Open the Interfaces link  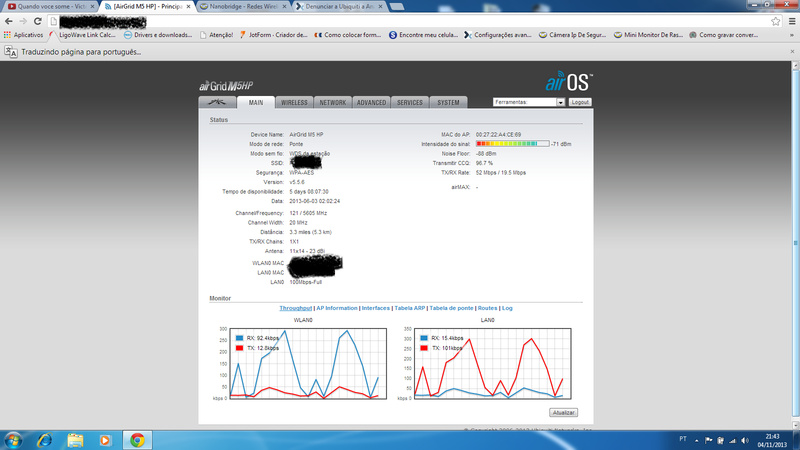(x=376, y=308)
